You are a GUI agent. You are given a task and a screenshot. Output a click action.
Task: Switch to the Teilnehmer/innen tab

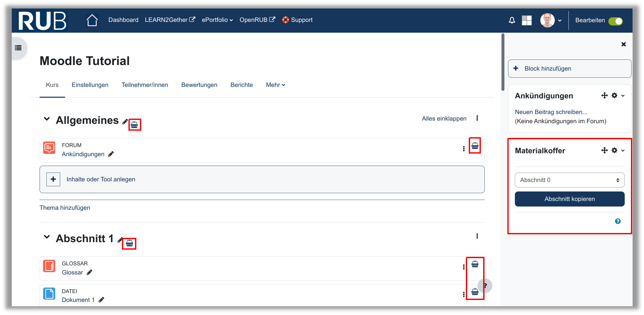coord(145,85)
